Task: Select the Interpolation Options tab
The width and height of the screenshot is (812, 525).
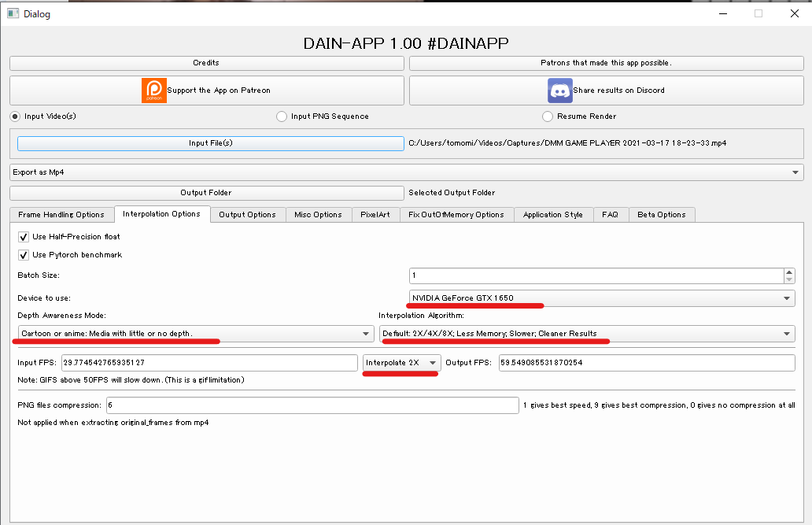Action: [x=161, y=214]
